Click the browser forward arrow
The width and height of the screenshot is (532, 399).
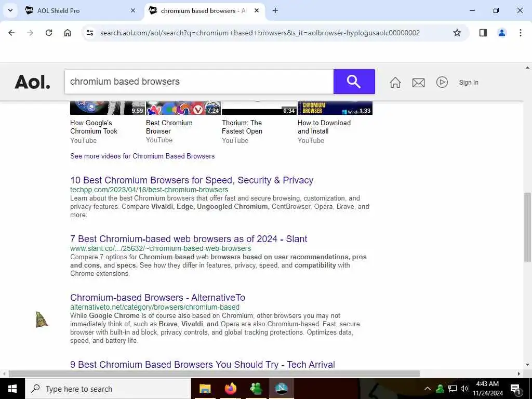[x=30, y=33]
